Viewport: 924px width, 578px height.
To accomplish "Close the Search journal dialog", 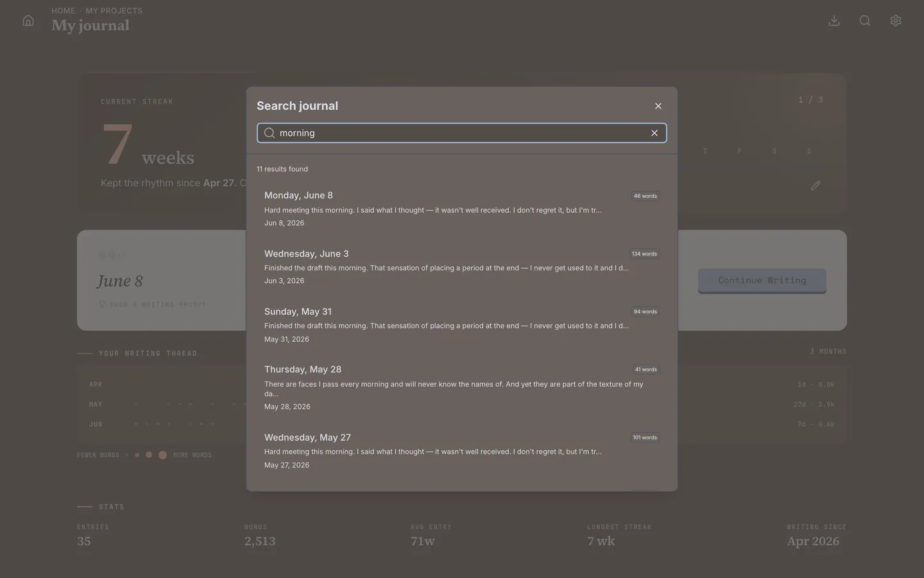I will 658,106.
